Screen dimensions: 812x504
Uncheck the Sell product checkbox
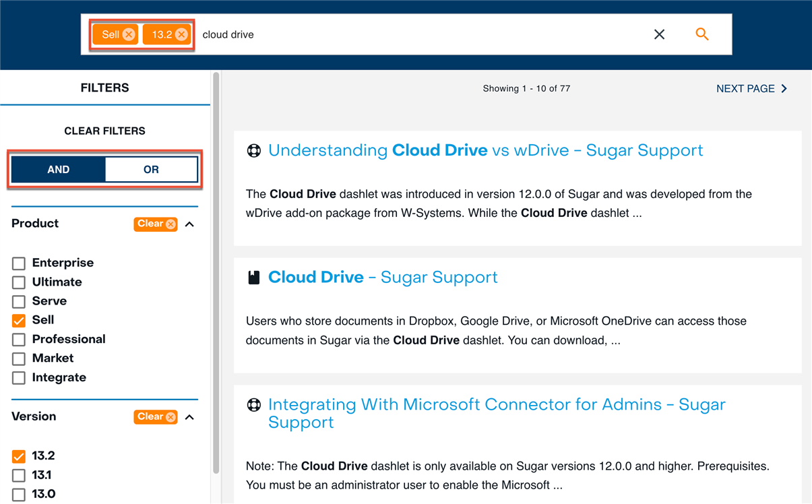(x=19, y=321)
